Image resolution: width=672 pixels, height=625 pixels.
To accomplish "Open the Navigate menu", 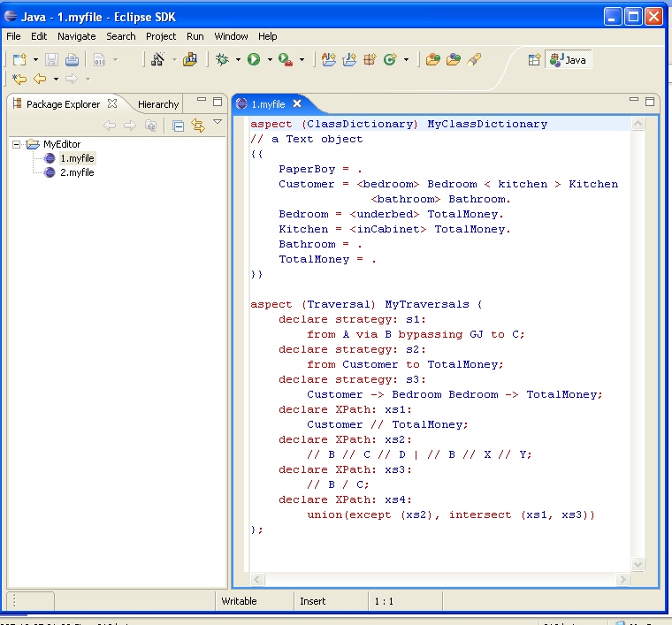I will (76, 36).
